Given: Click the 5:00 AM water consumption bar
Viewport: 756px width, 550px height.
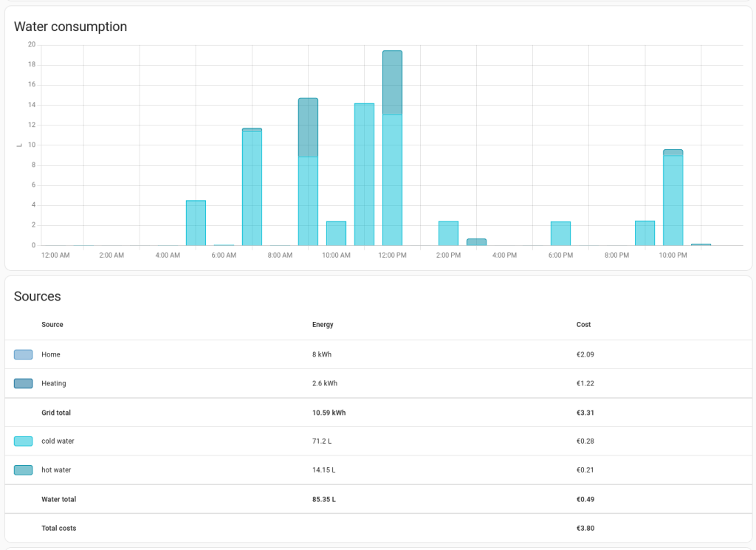Looking at the screenshot, I should tap(196, 223).
